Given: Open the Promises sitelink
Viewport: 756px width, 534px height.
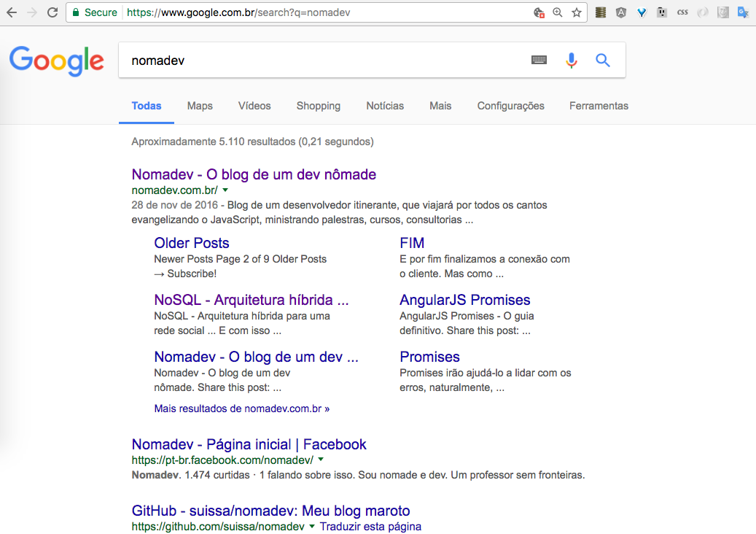Looking at the screenshot, I should coord(429,357).
